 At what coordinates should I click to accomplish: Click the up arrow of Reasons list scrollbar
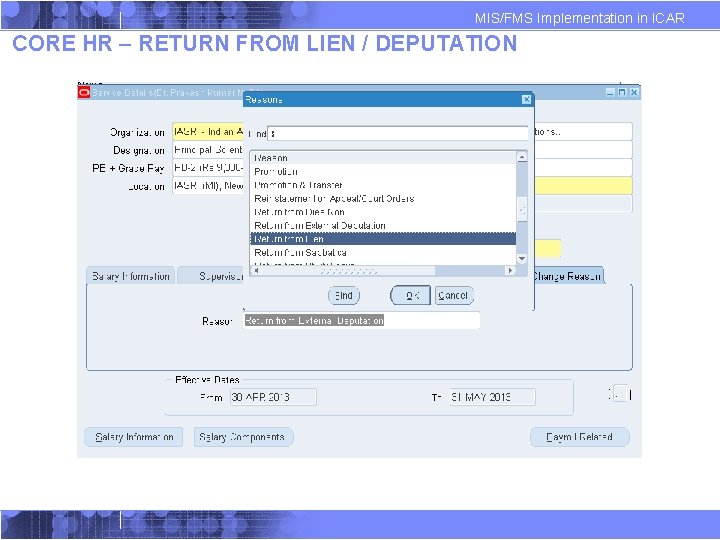(522, 158)
